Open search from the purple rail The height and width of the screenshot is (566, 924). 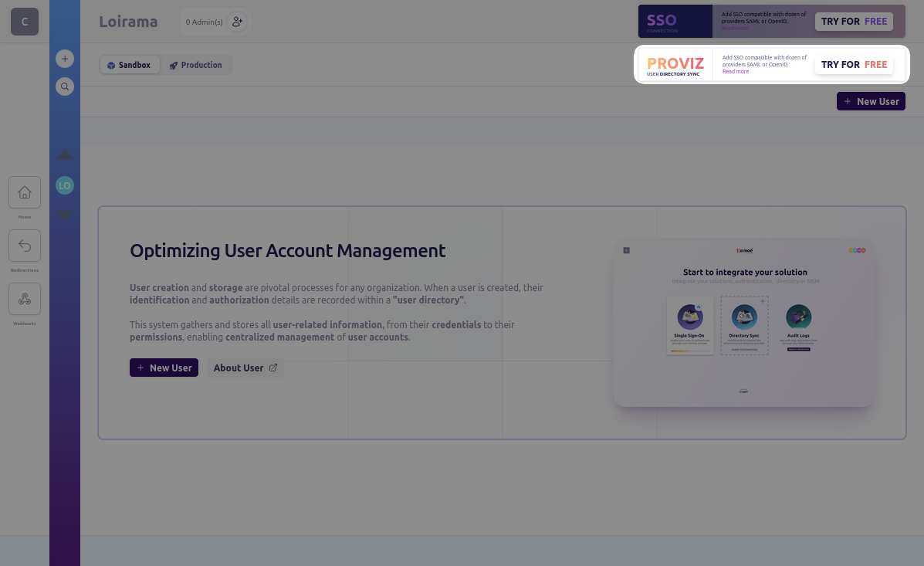65,86
